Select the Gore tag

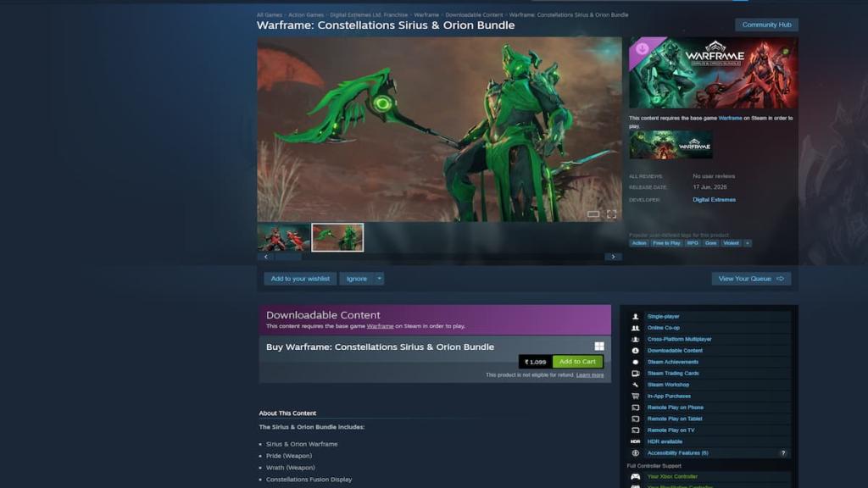(x=711, y=243)
